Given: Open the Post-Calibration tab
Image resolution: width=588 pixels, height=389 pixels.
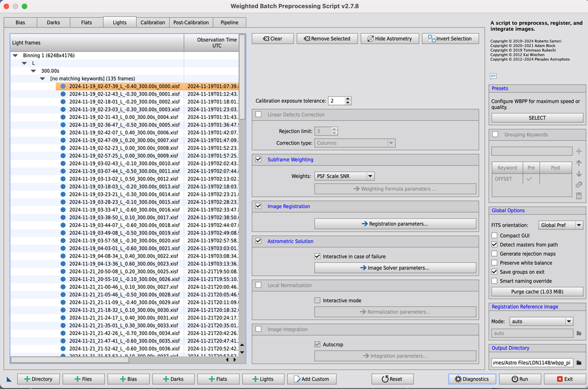Looking at the screenshot, I should click(x=191, y=22).
